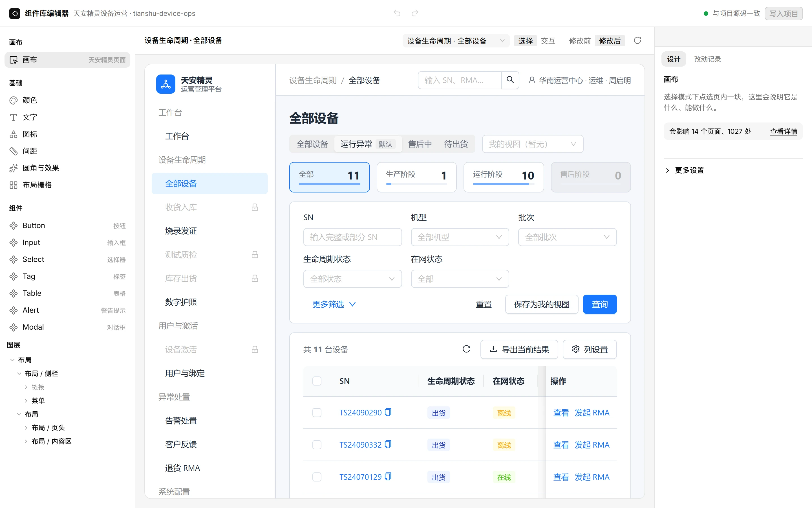The height and width of the screenshot is (508, 812).
Task: Open the 布局栅格 grid item
Action: (x=67, y=185)
